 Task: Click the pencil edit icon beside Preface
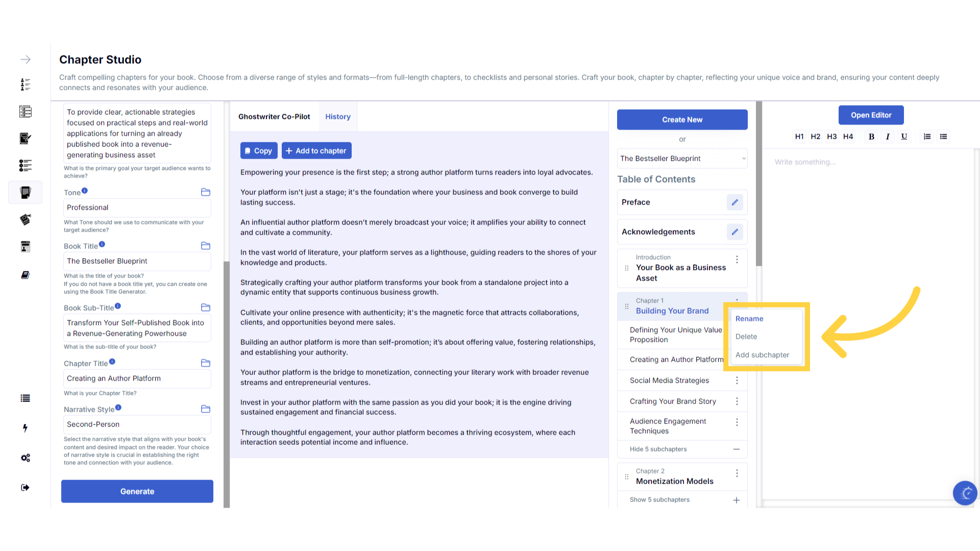click(x=734, y=203)
